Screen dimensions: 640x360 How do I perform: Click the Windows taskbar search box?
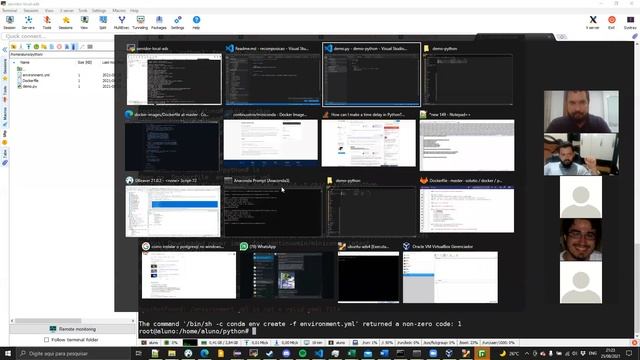pos(73,353)
